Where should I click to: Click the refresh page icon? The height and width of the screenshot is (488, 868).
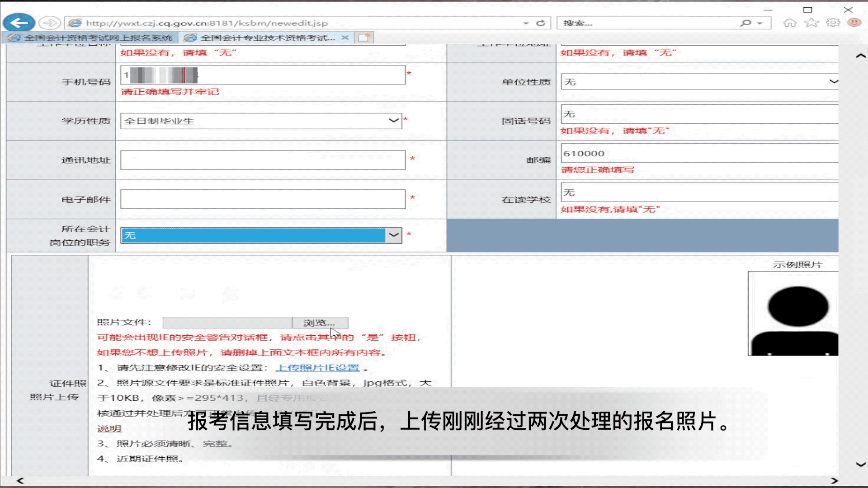pyautogui.click(x=541, y=23)
